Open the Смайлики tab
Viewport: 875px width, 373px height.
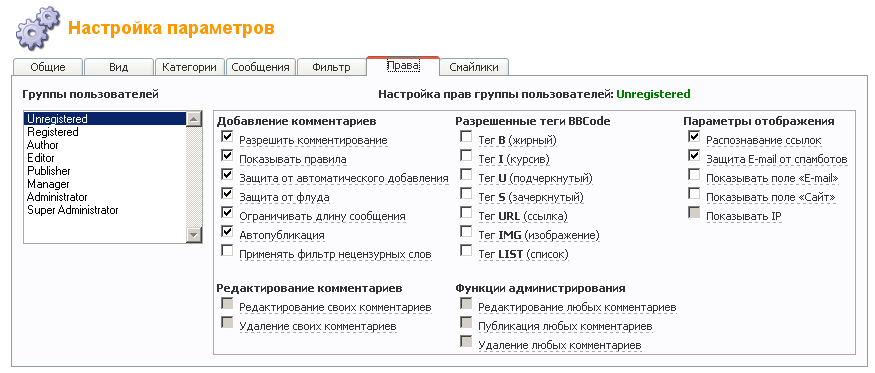pos(474,67)
